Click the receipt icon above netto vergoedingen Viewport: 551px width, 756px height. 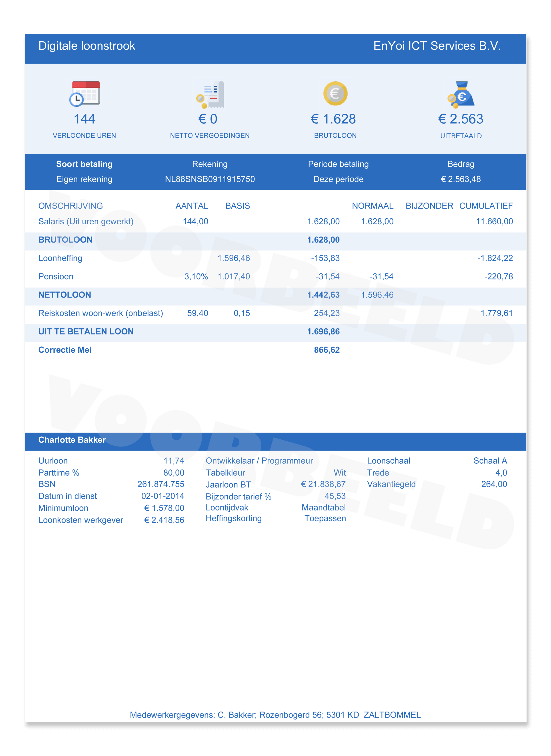[x=210, y=94]
